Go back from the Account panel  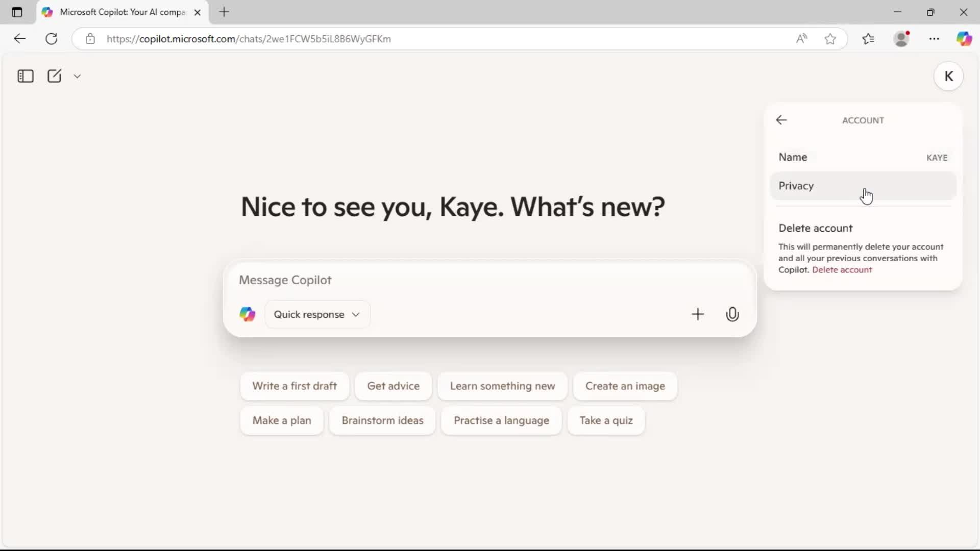[x=781, y=120]
